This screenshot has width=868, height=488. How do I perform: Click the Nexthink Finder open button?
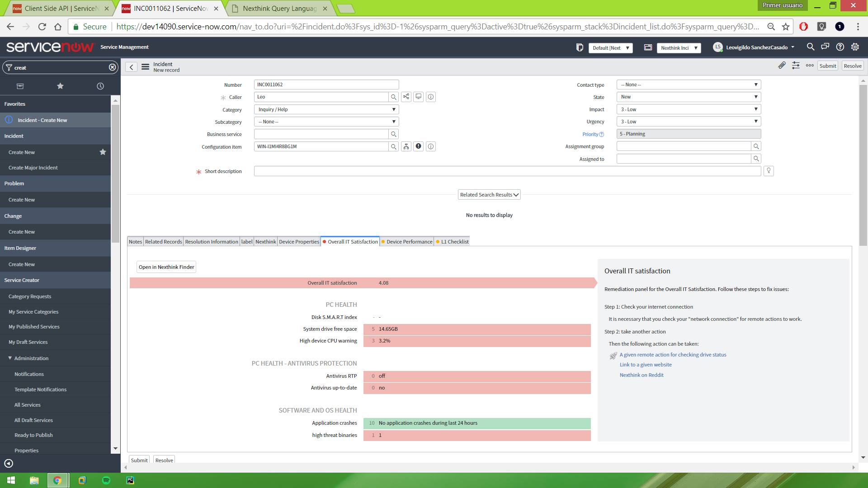pyautogui.click(x=166, y=267)
